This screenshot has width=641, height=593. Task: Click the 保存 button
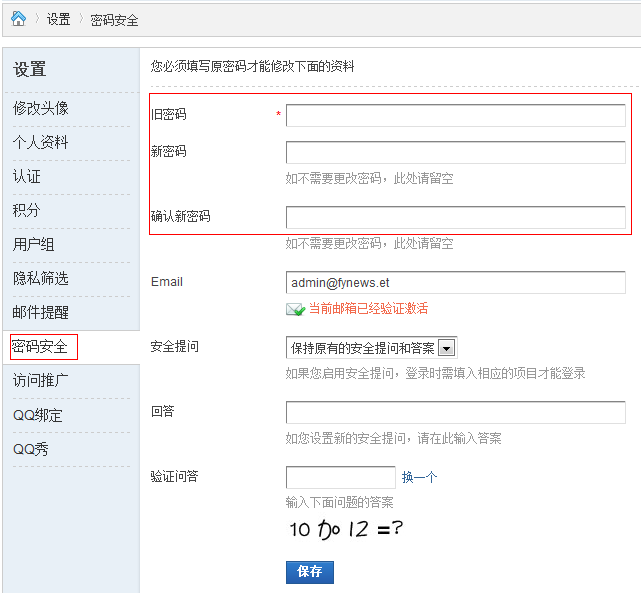[x=310, y=572]
